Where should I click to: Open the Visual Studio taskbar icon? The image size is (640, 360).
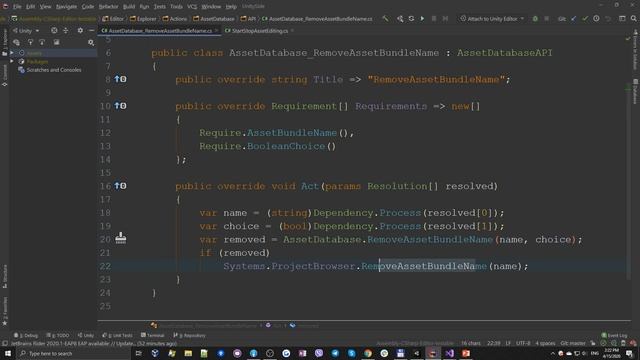pos(449,353)
